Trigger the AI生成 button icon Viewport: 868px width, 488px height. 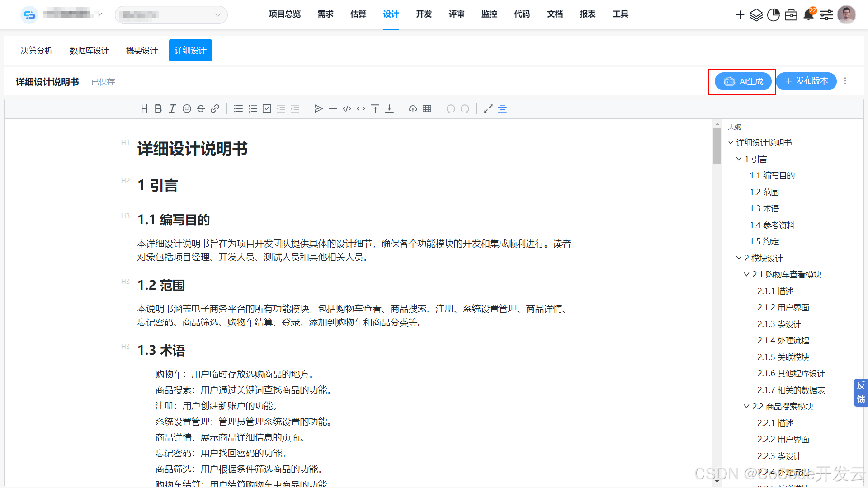click(x=729, y=81)
